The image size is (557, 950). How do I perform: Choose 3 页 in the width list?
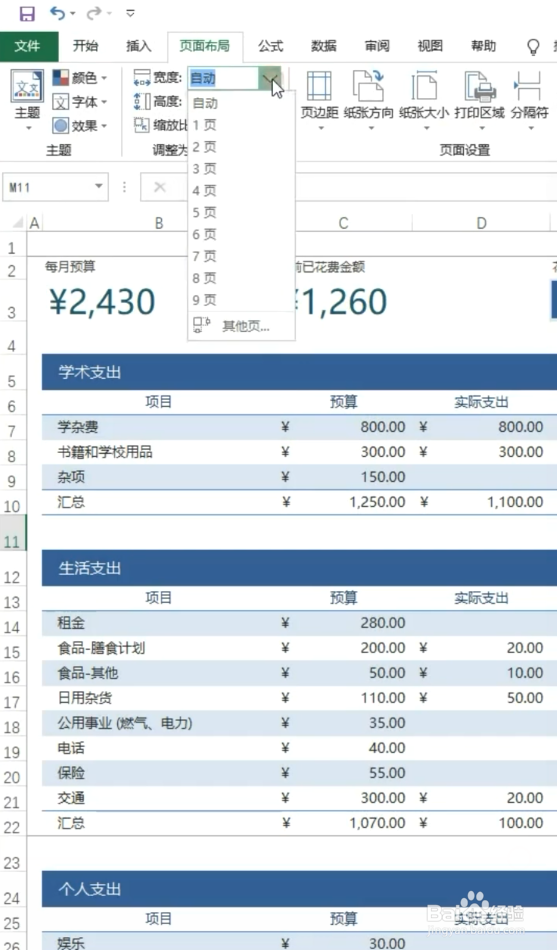point(241,169)
